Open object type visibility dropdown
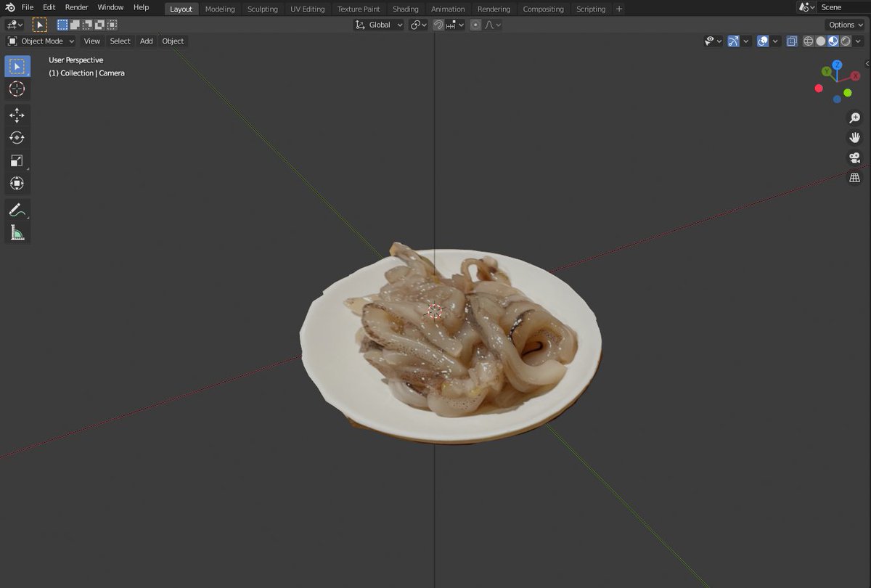Image resolution: width=871 pixels, height=588 pixels. (713, 41)
